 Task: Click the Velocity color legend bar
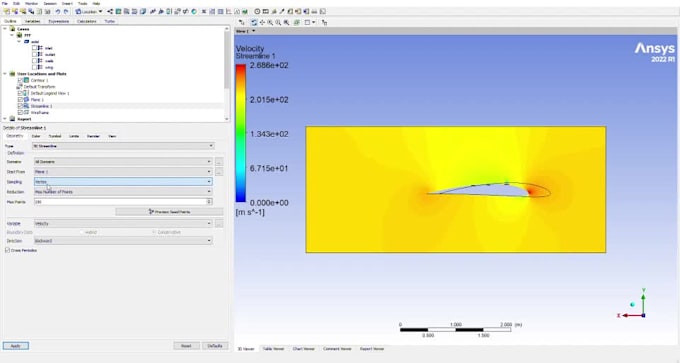click(241, 134)
